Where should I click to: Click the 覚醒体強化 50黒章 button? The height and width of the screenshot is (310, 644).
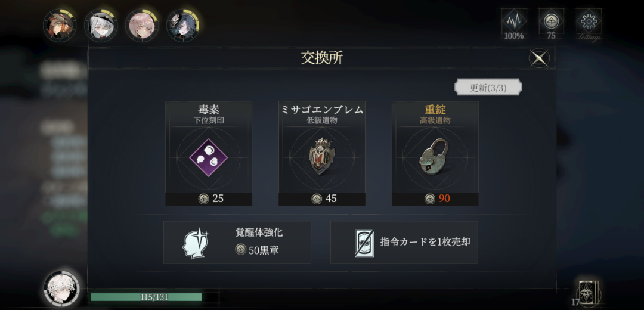(237, 242)
